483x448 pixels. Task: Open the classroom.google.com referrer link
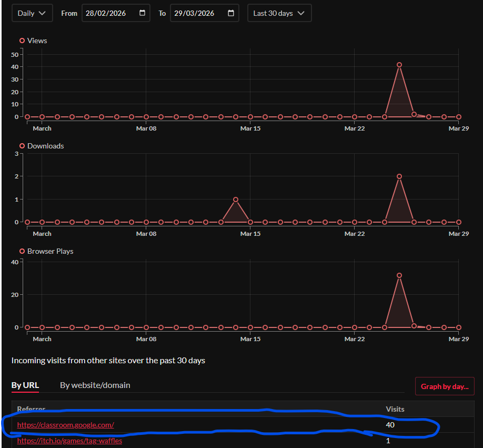click(x=66, y=425)
